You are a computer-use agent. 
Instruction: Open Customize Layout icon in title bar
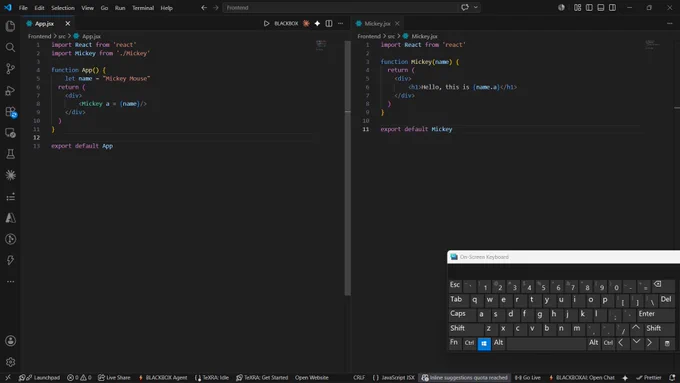(x=577, y=7)
